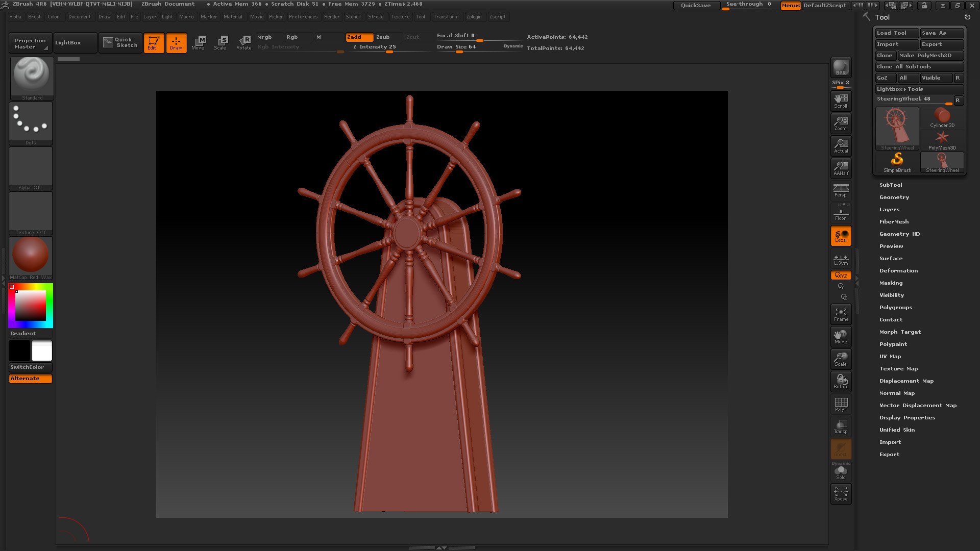Open the Preferences menu

pyautogui.click(x=303, y=17)
